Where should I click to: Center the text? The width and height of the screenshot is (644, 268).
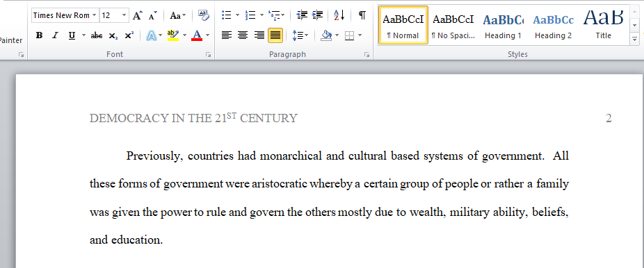(243, 35)
